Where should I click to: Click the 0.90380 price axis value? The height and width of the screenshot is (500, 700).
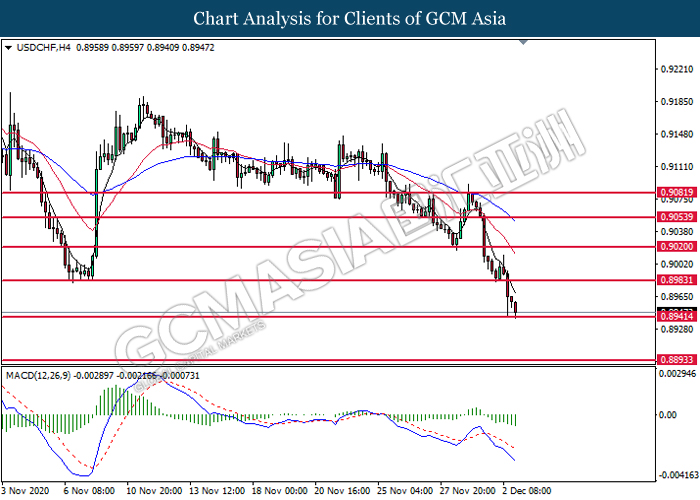click(677, 232)
